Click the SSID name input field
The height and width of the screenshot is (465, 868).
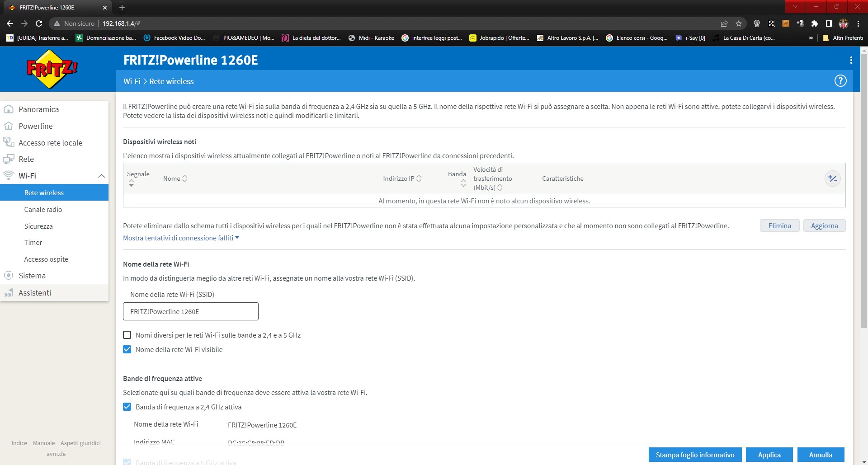pos(191,311)
